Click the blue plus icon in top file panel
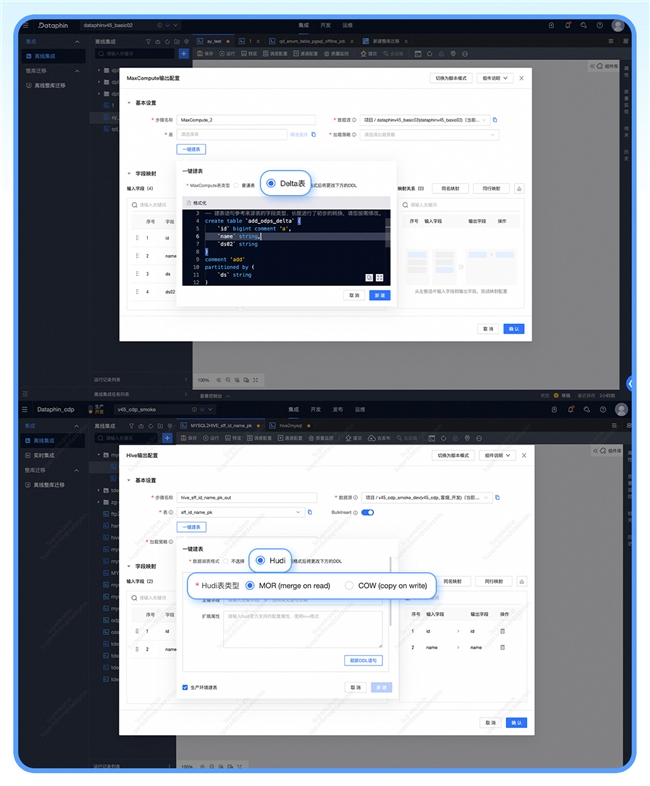Viewport: 650px width, 786px height. pyautogui.click(x=184, y=53)
